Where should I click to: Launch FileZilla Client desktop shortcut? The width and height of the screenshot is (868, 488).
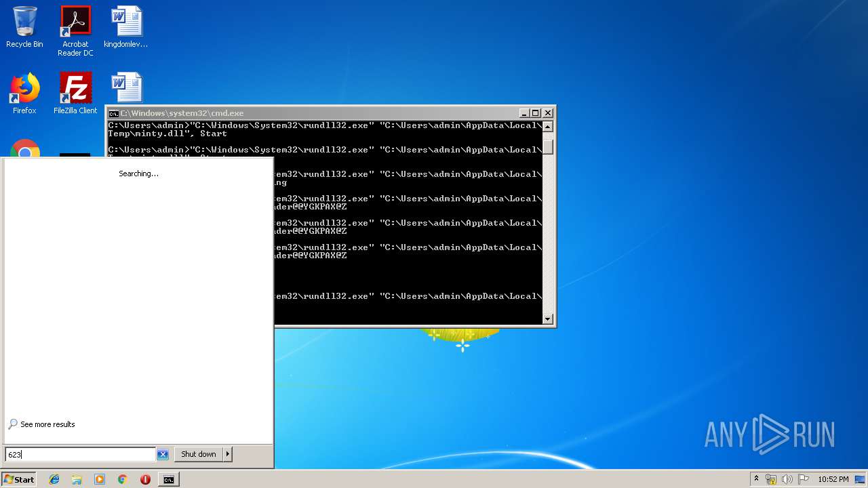point(75,94)
